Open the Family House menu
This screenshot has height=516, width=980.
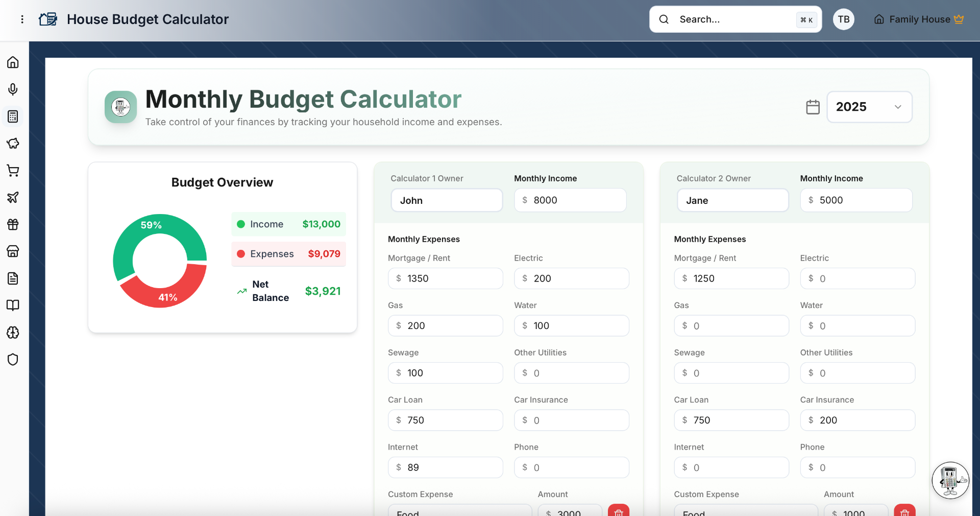(x=918, y=19)
